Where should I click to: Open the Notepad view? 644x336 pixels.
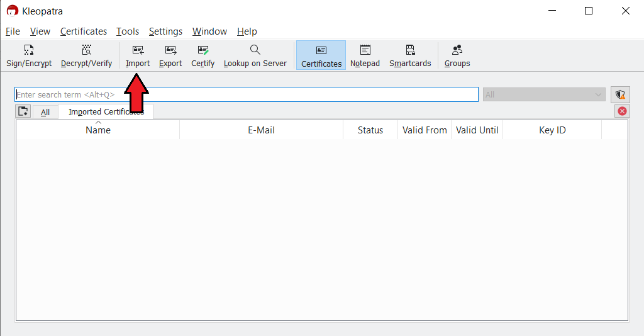[x=365, y=55]
